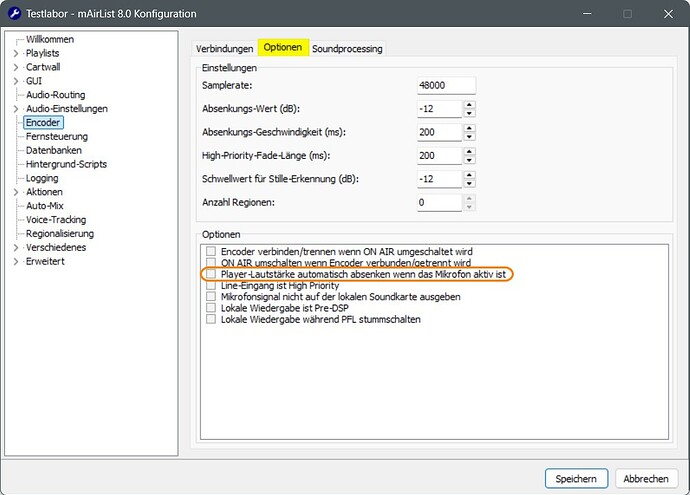
Task: Increase Absenkungs-Geschwindigkeit with up arrow
Action: [469, 128]
